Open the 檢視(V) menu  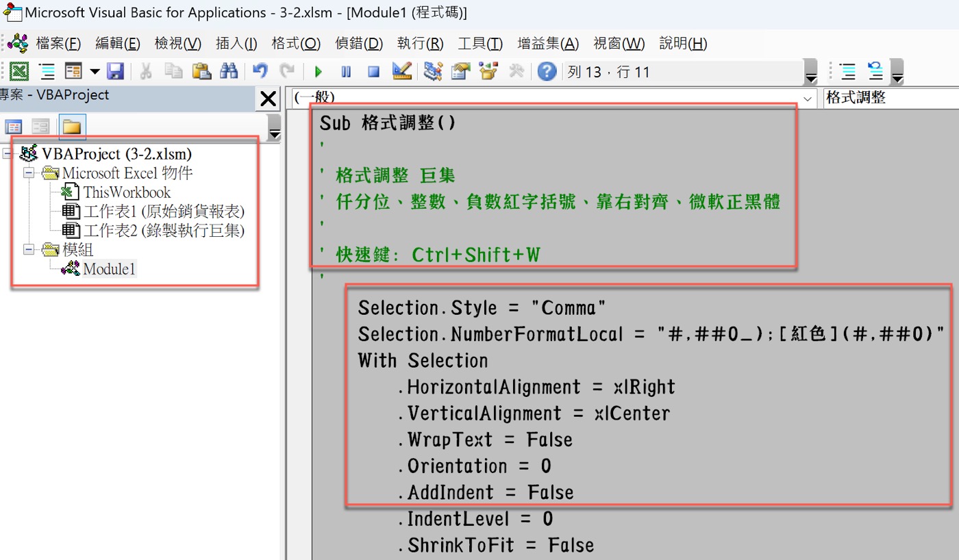tap(178, 44)
